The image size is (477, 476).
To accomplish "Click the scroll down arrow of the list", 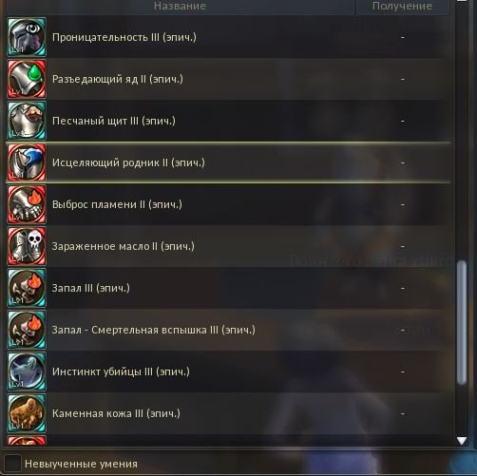I will click(462, 441).
